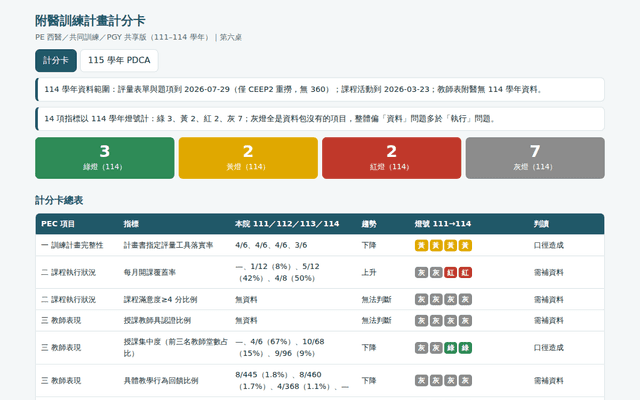Viewport: 640px width, 400px height.
Task: Select the red 紅燈 (114) card showing 2
Action: coord(391,158)
